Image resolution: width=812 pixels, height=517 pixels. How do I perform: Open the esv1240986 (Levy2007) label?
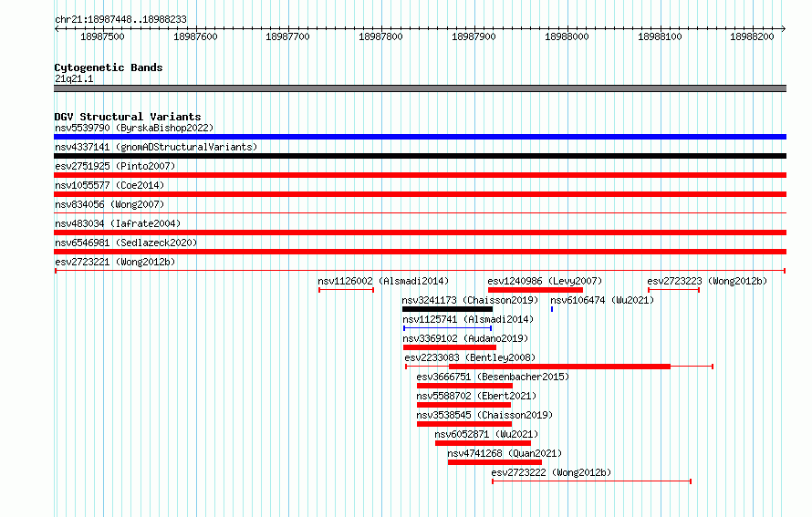click(545, 281)
